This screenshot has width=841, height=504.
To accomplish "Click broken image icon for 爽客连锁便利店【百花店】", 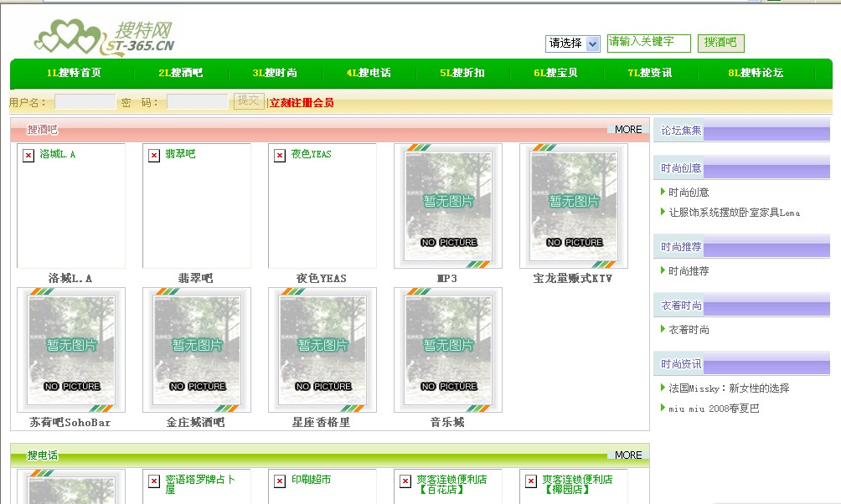I will coord(405,481).
